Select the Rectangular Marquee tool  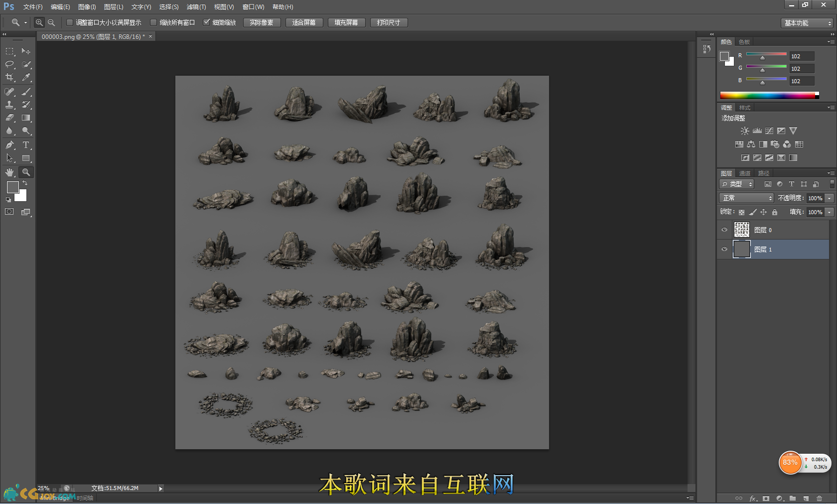point(9,51)
